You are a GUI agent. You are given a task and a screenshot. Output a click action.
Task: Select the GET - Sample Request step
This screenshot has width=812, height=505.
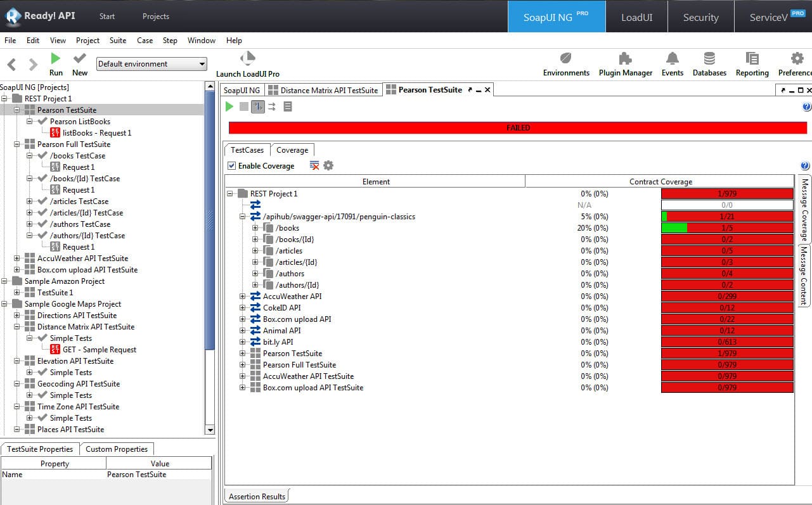(x=100, y=350)
